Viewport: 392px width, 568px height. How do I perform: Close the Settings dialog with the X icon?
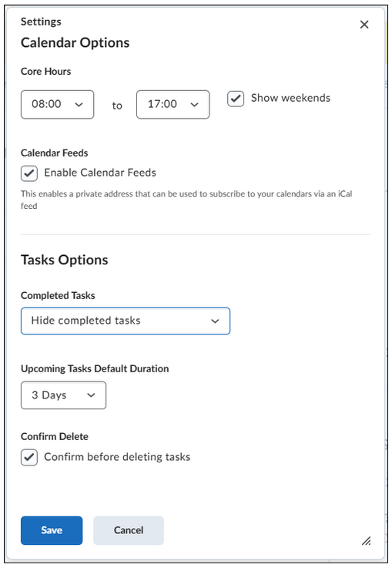(364, 25)
